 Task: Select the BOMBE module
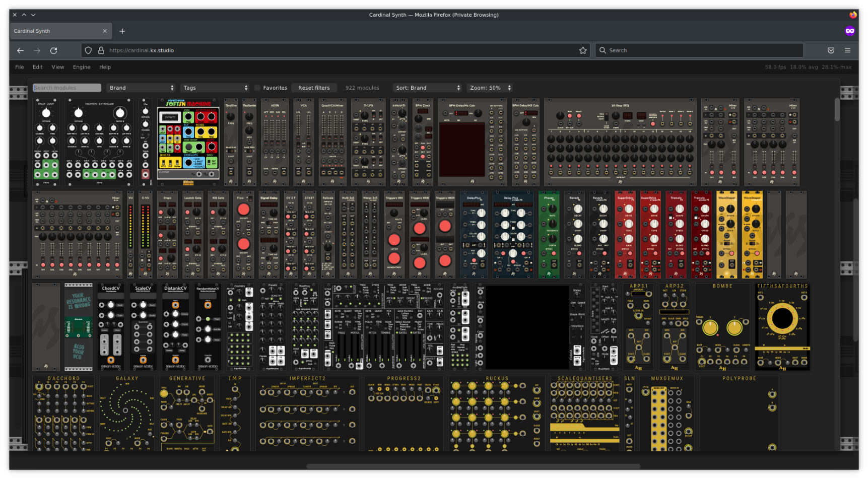pyautogui.click(x=722, y=327)
